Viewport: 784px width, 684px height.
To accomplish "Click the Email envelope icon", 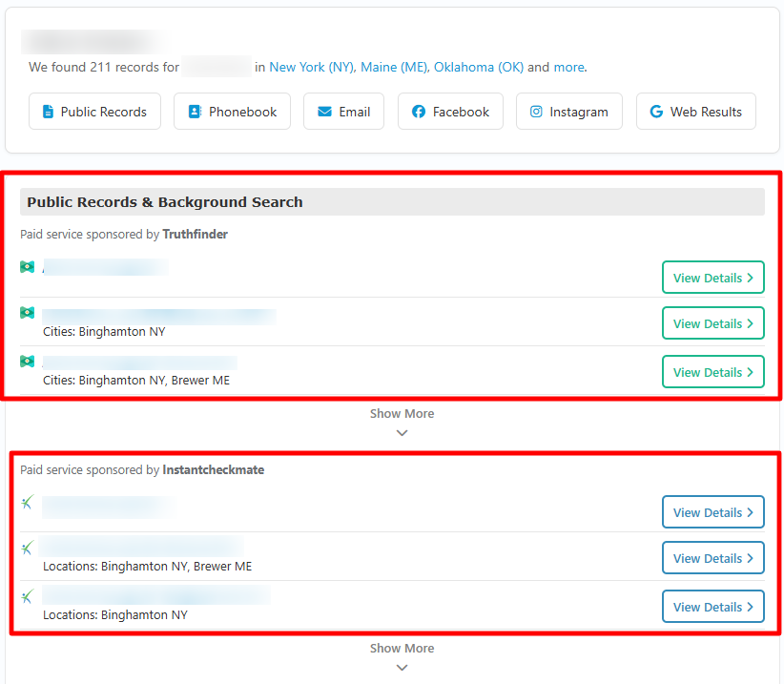I will [x=324, y=112].
